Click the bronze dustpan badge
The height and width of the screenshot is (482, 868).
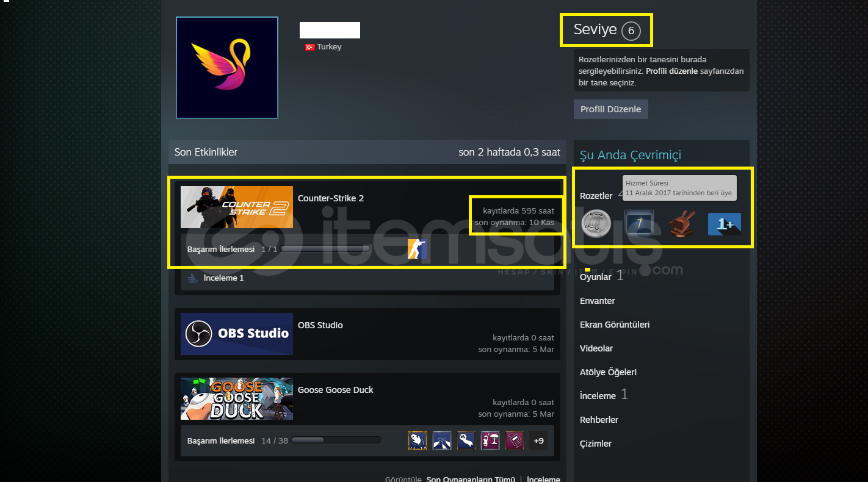(x=681, y=224)
